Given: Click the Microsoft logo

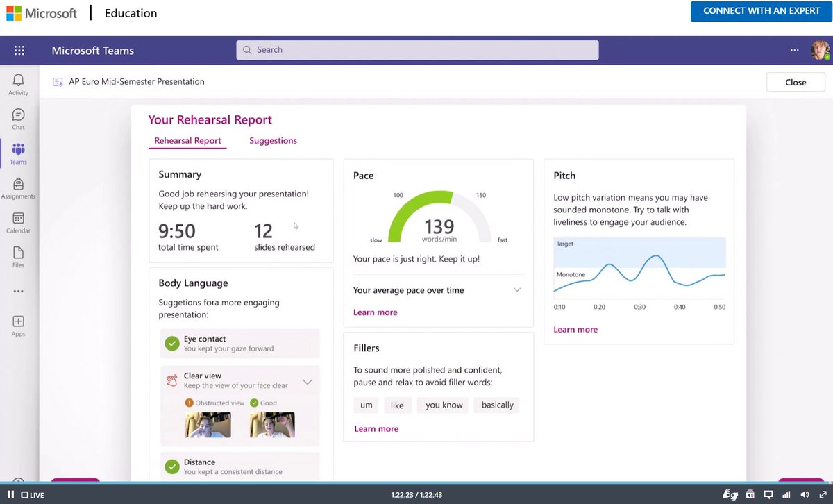Looking at the screenshot, I should (x=42, y=13).
